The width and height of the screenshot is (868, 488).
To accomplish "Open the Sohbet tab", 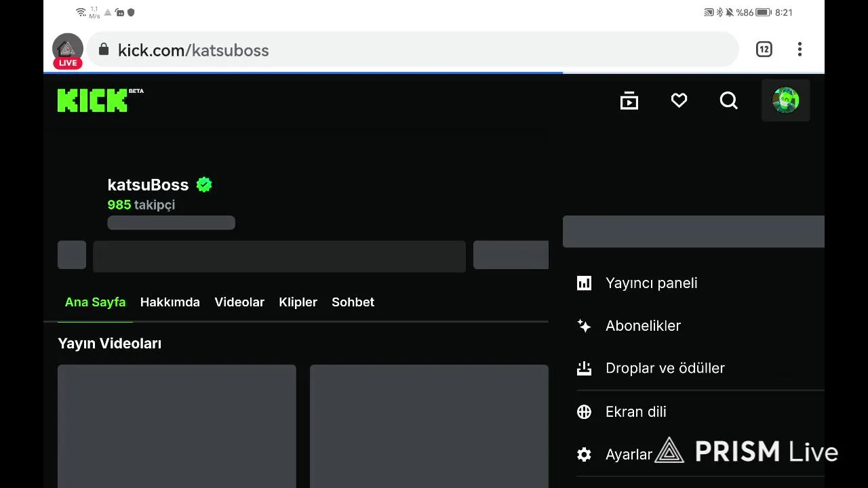I will 353,302.
